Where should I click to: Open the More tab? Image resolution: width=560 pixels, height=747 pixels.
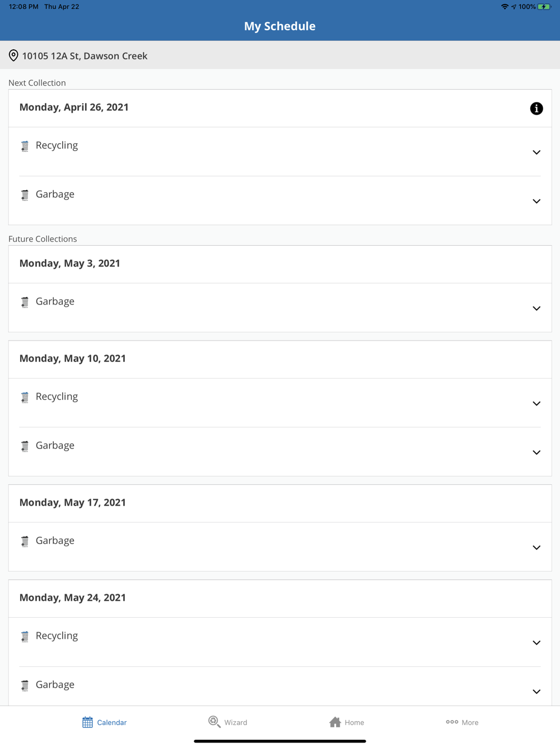pos(462,722)
